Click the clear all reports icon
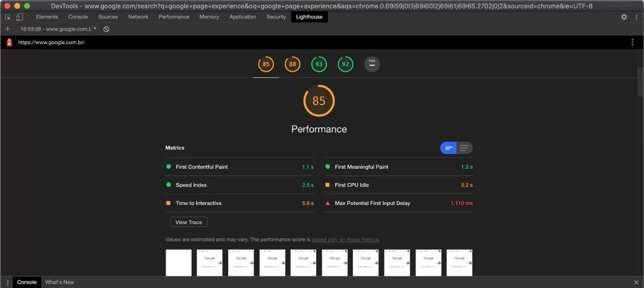 tap(106, 29)
